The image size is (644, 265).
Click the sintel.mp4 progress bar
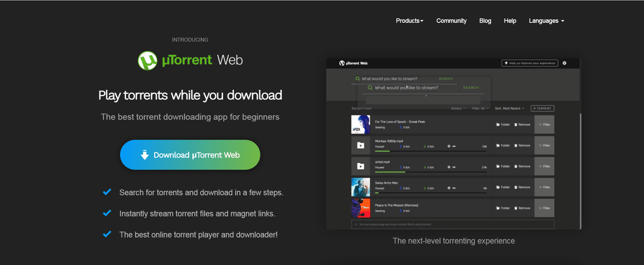tap(431, 172)
